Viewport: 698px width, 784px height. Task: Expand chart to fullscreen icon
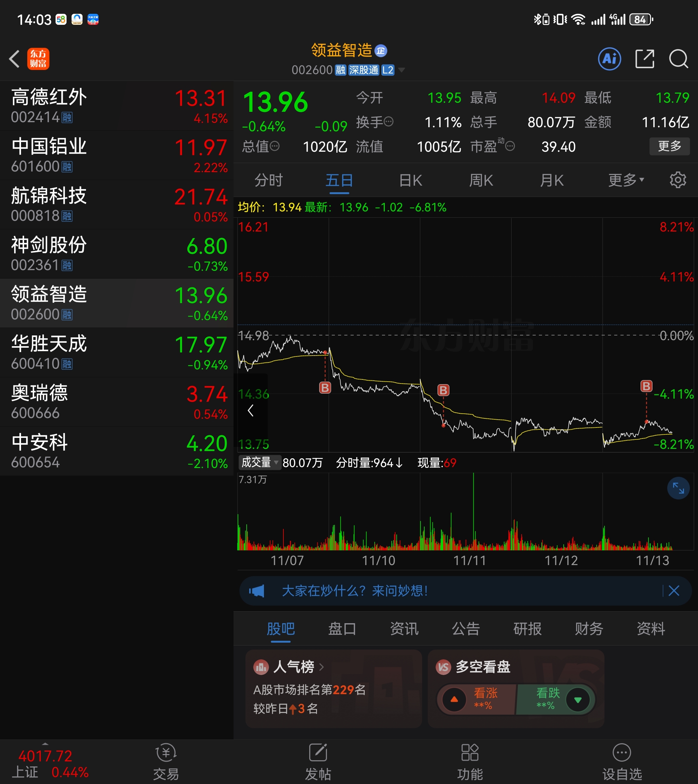(x=678, y=488)
